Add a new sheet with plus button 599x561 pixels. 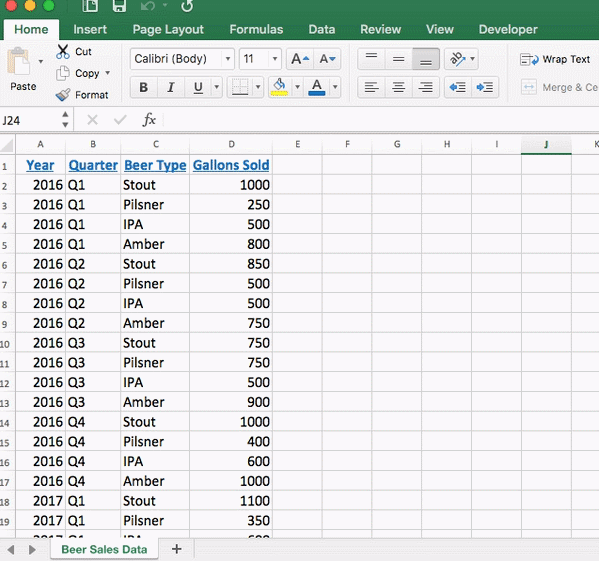point(176,549)
